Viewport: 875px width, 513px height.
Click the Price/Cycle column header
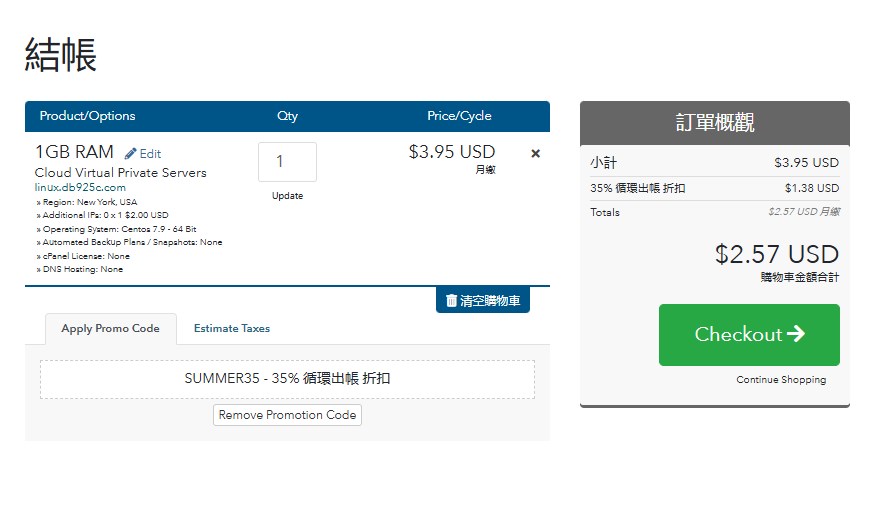(459, 116)
